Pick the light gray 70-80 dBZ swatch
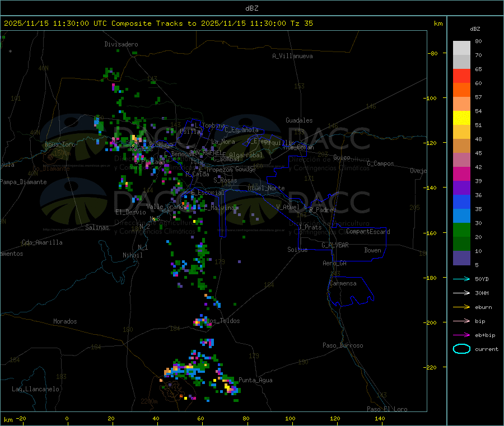504x426 pixels. click(x=461, y=48)
